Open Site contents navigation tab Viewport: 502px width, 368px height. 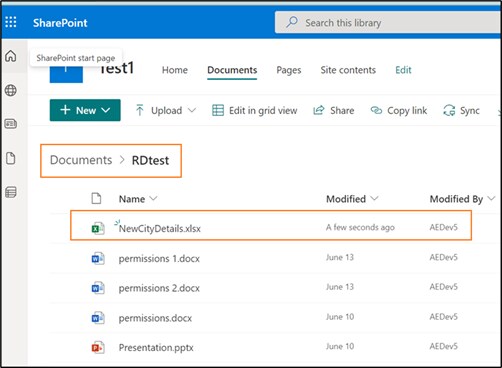(x=348, y=70)
